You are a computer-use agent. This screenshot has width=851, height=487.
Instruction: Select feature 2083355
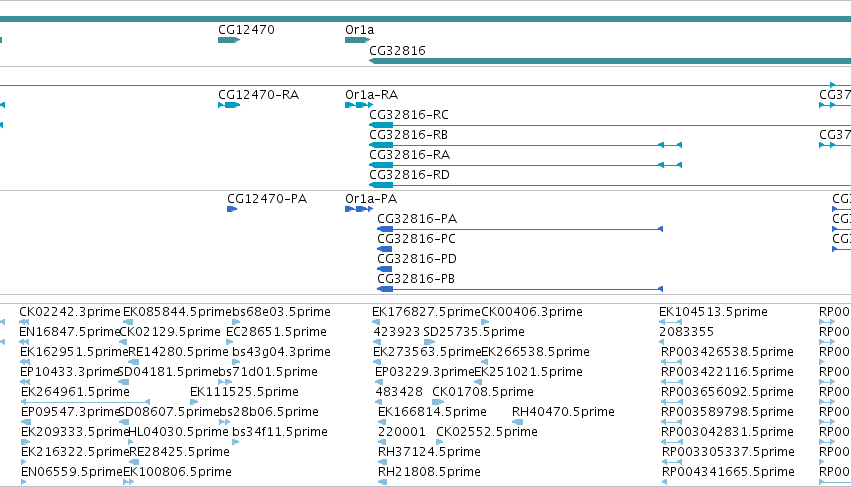tap(687, 332)
